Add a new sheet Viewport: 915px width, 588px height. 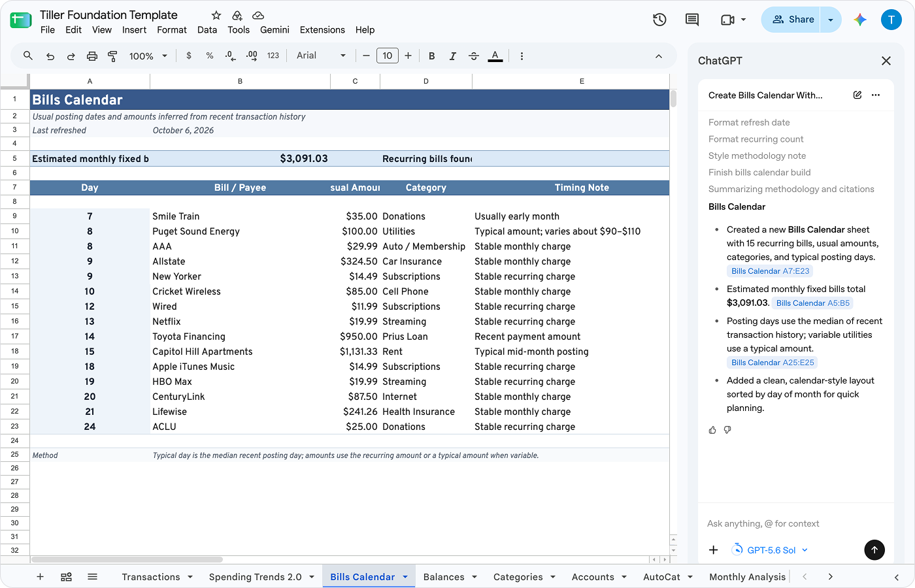pos(40,577)
